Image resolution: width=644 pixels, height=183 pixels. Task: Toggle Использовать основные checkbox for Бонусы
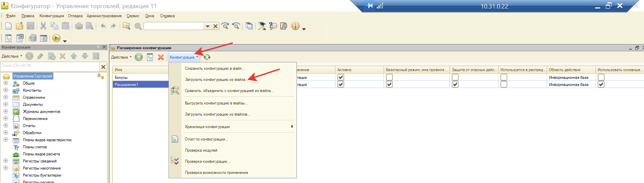[x=601, y=77]
